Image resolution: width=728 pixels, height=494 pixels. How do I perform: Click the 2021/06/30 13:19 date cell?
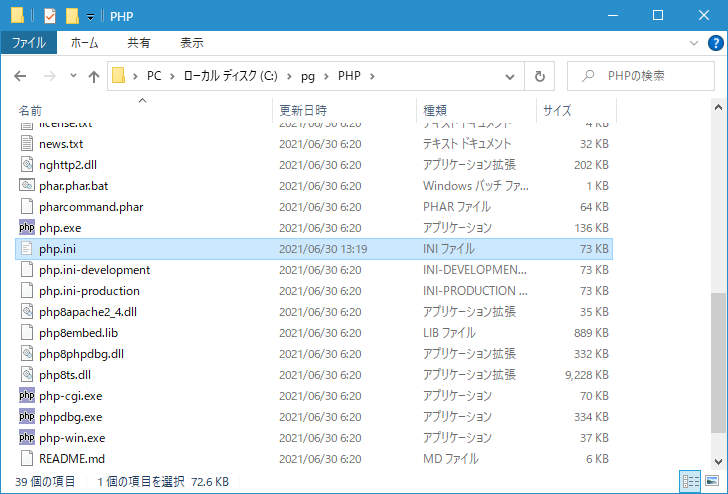(323, 249)
